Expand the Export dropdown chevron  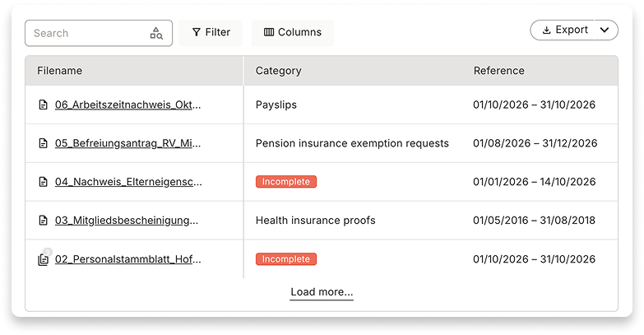tap(605, 30)
